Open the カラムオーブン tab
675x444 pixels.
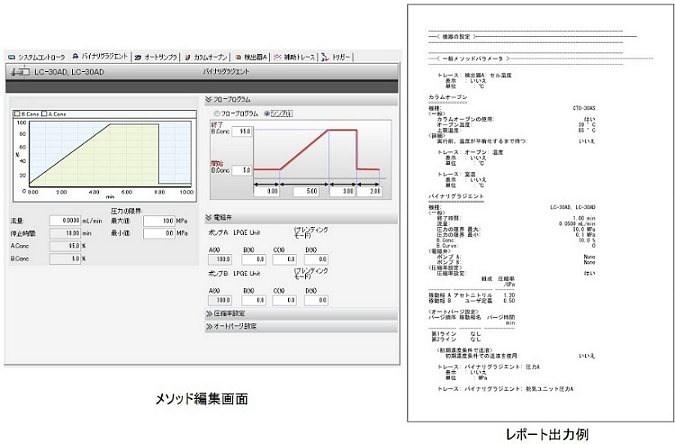pos(206,57)
